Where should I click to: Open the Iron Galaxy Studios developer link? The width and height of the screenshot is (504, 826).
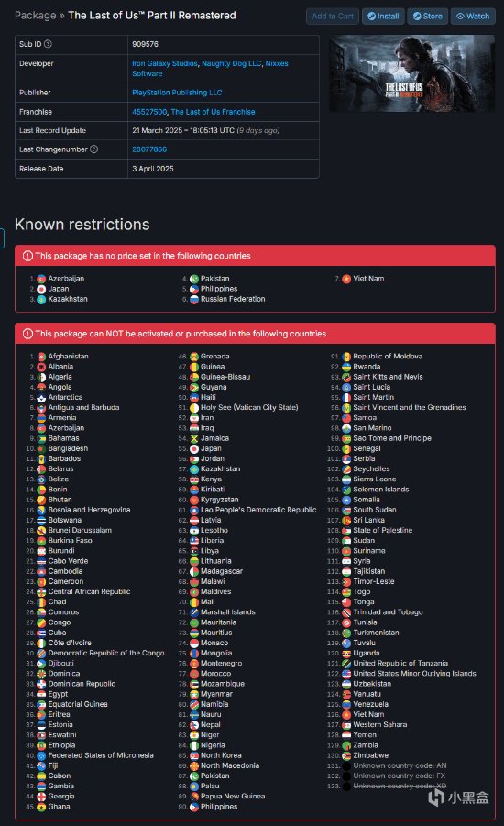coord(165,63)
